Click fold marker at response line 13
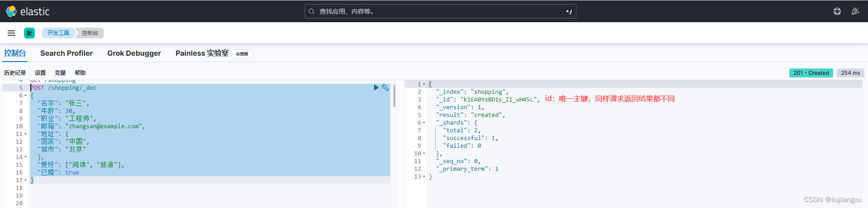This screenshot has width=868, height=208. coord(424,177)
